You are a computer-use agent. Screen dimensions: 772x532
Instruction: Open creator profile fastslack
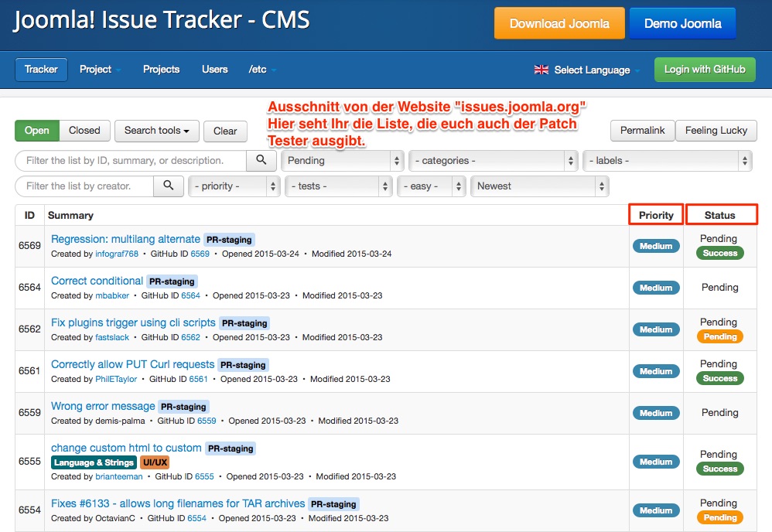point(112,338)
